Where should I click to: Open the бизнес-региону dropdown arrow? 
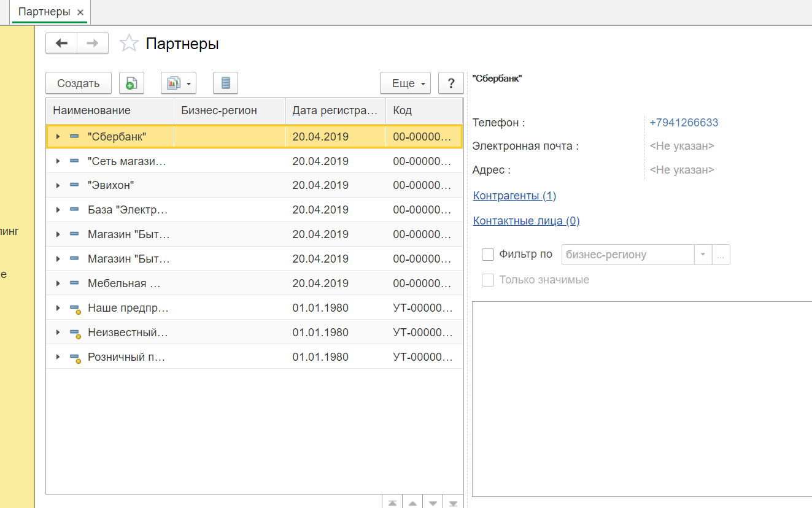[x=703, y=255]
